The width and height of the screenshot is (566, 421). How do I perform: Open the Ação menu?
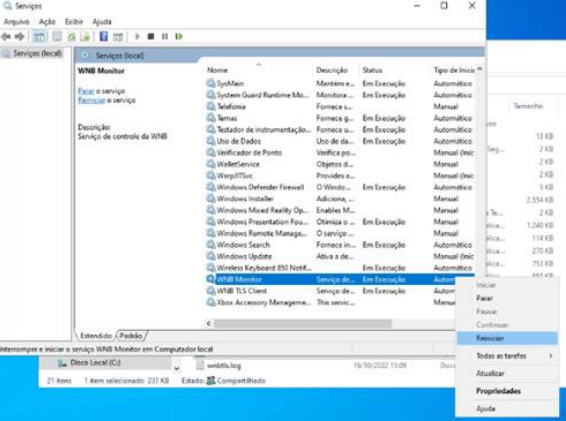click(47, 22)
